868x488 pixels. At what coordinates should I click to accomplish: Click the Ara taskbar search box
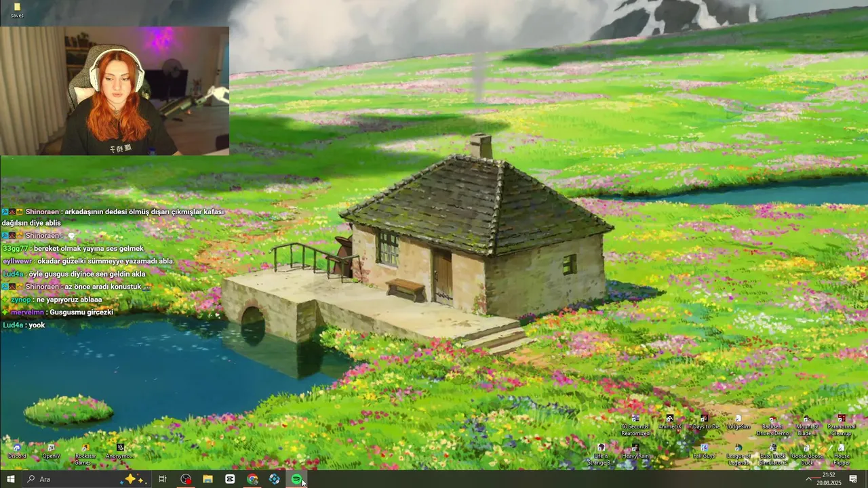coord(86,479)
